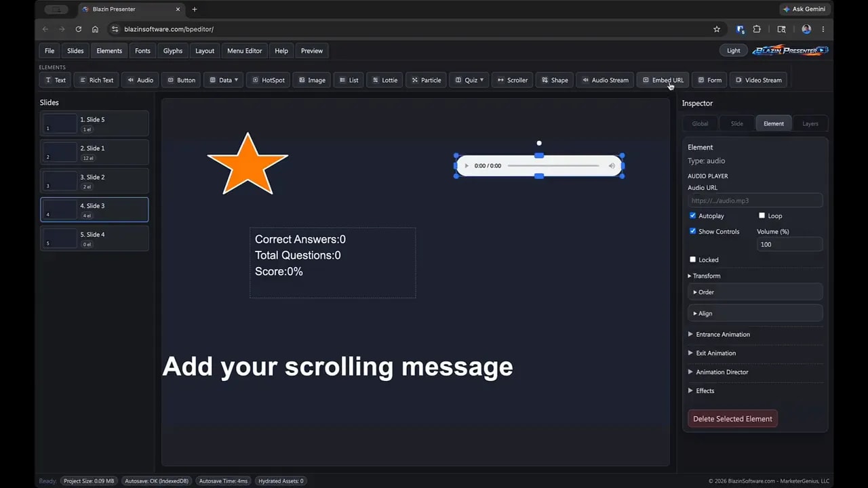Viewport: 868px width, 488px height.
Task: Click the Audio URL input field
Action: (x=755, y=201)
